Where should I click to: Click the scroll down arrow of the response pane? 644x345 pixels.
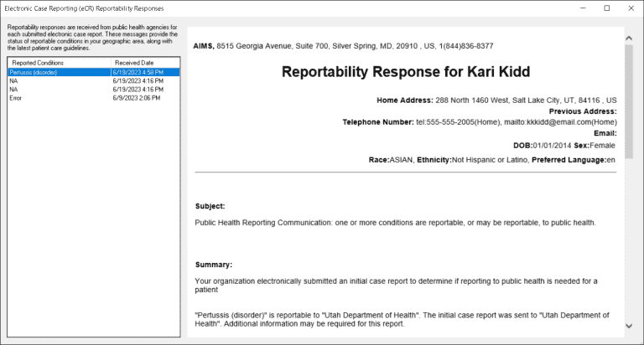pos(629,326)
